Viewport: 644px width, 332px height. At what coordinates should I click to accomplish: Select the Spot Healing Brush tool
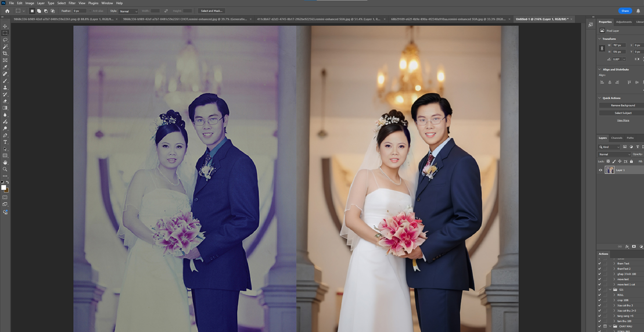[5, 74]
